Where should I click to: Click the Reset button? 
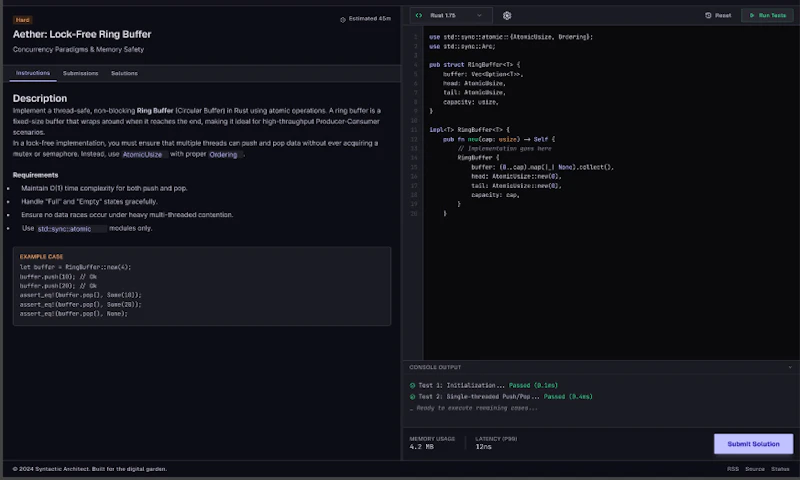click(x=718, y=15)
